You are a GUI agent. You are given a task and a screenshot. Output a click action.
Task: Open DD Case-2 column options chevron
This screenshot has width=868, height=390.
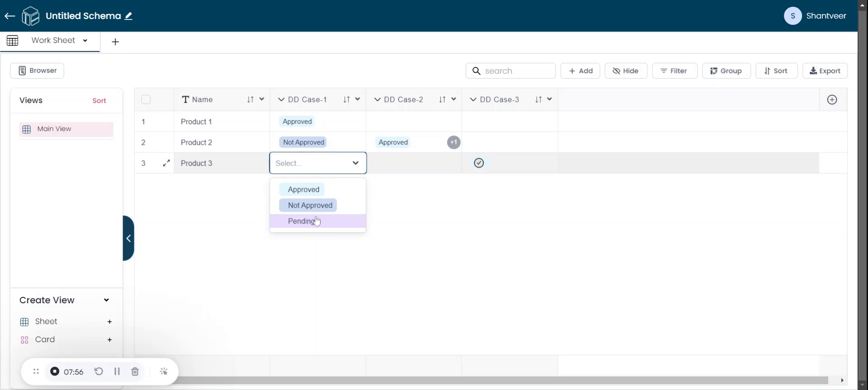453,100
